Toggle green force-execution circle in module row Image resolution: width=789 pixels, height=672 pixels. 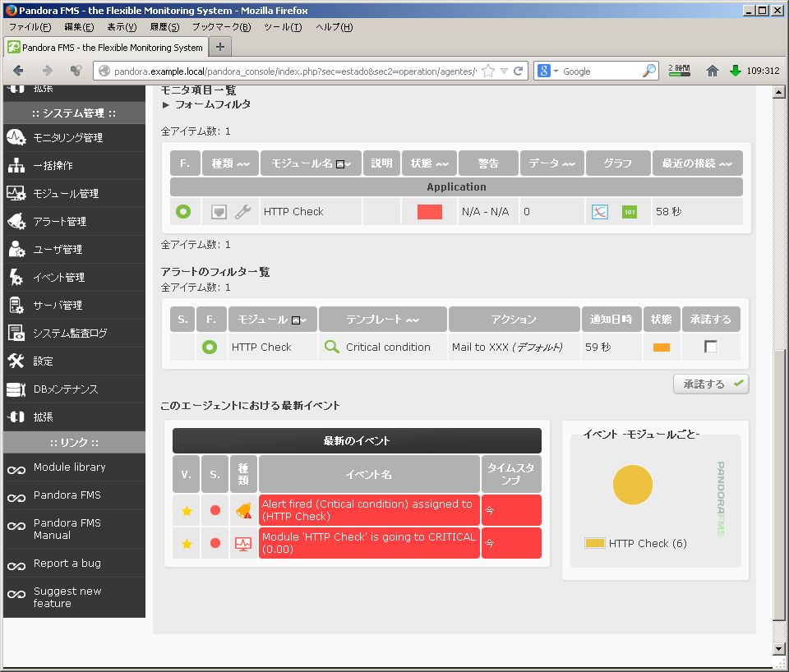coord(183,211)
